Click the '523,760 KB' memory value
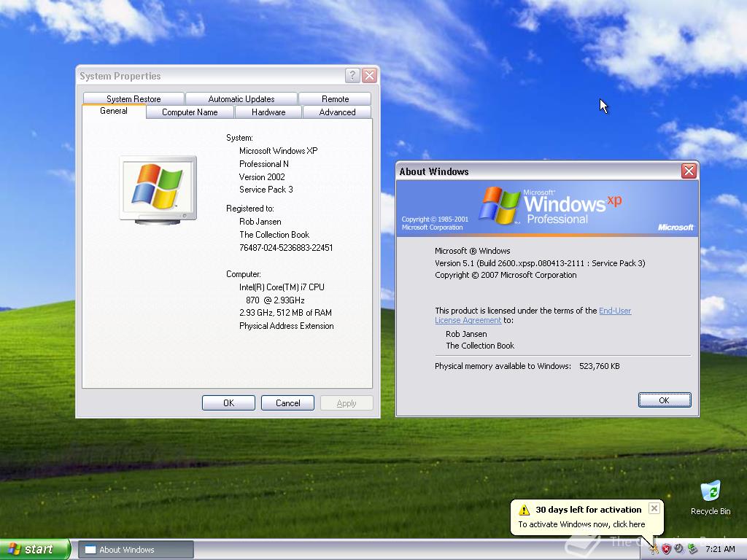 [600, 366]
